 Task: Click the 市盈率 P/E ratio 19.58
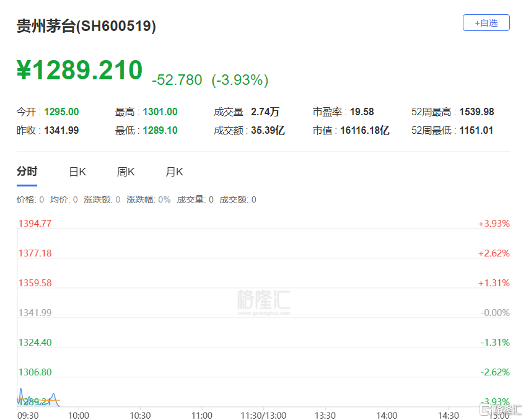pos(362,112)
